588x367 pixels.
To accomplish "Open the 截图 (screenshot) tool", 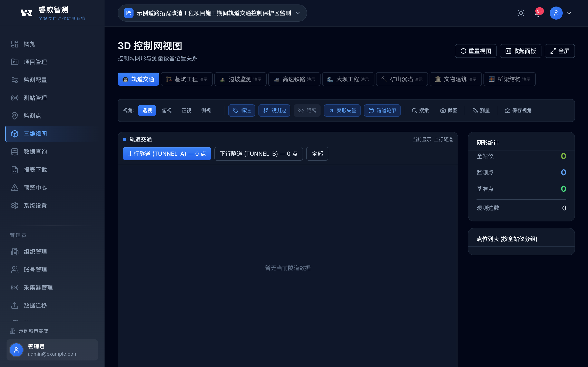I will pos(448,111).
